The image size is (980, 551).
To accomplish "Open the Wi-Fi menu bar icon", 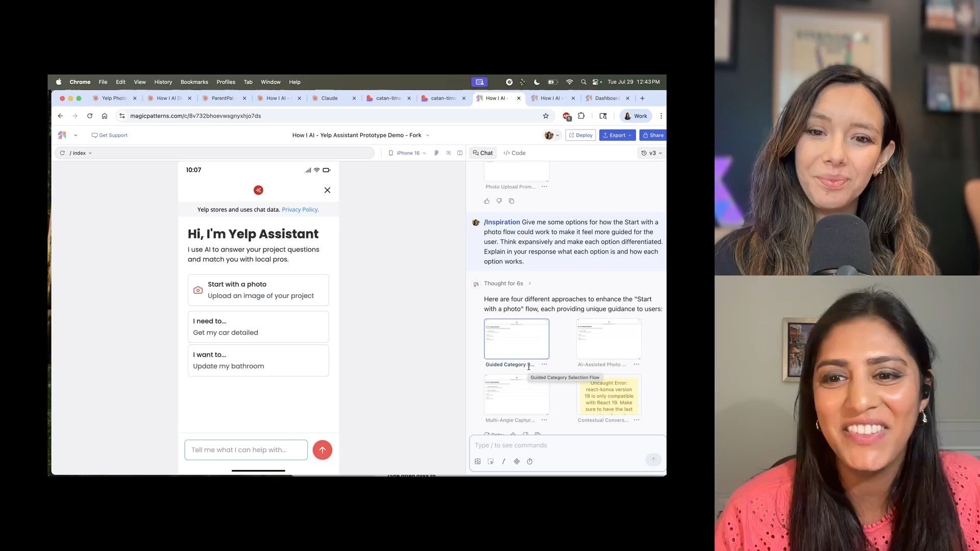I will tap(570, 82).
